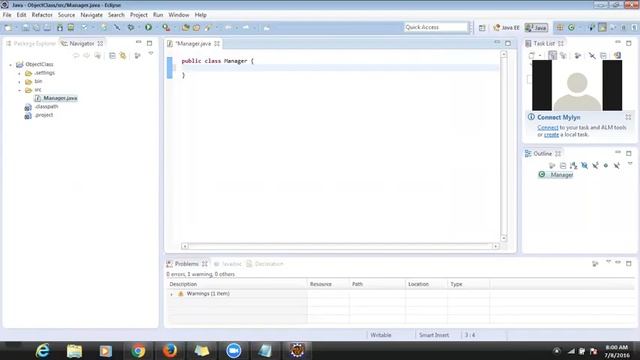Select the Manager.java editor tab
Image resolution: width=640 pixels, height=360 pixels.
(x=193, y=43)
